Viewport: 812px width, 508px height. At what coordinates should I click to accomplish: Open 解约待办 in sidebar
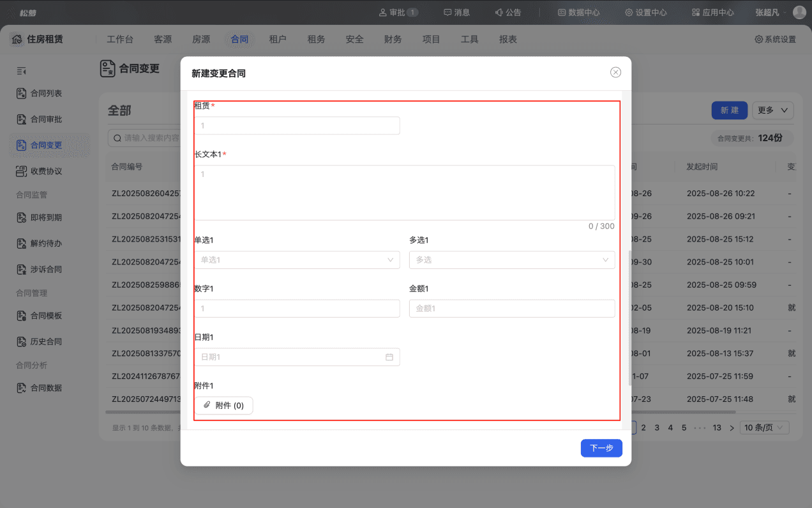[49, 243]
